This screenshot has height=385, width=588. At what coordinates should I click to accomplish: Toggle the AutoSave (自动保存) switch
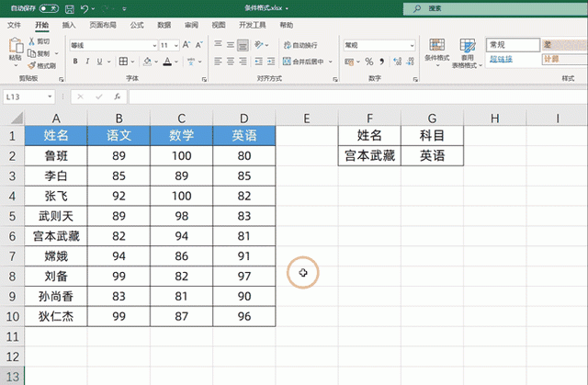click(49, 8)
